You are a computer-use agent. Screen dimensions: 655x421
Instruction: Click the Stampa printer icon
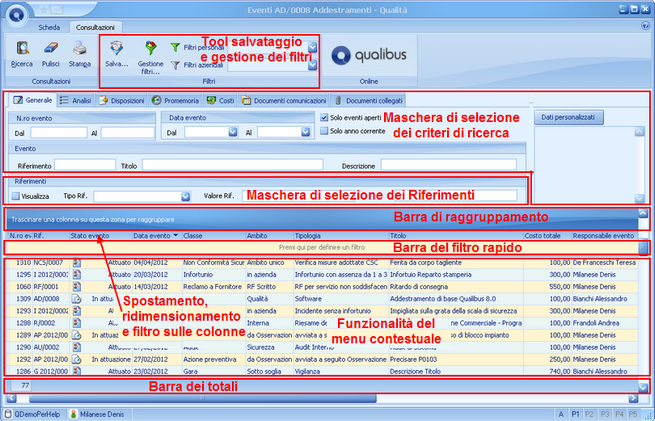point(79,48)
